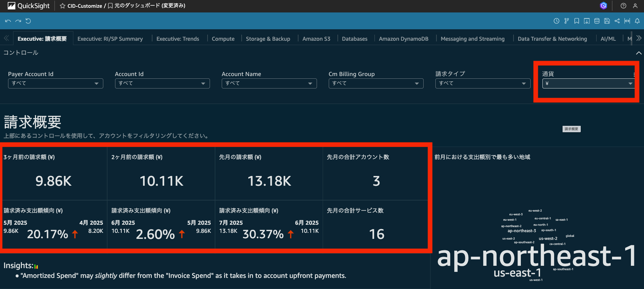Screen dimensions: 644x289
Task: Click the export download icon
Action: [x=587, y=21]
